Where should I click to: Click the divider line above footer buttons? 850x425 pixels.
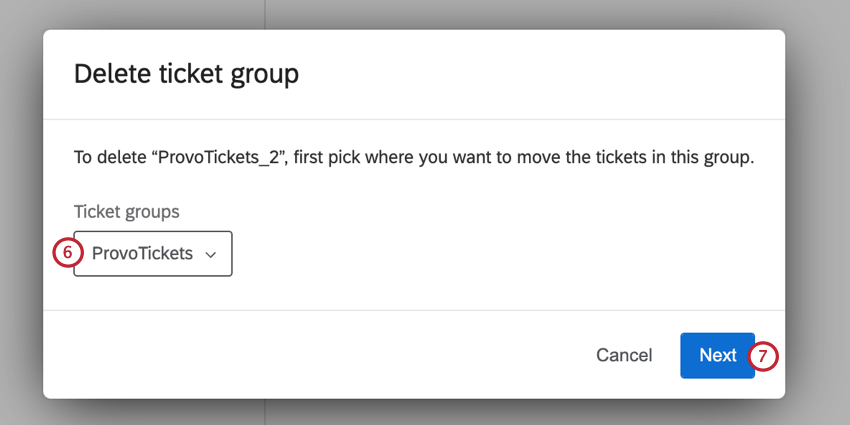[x=414, y=310]
